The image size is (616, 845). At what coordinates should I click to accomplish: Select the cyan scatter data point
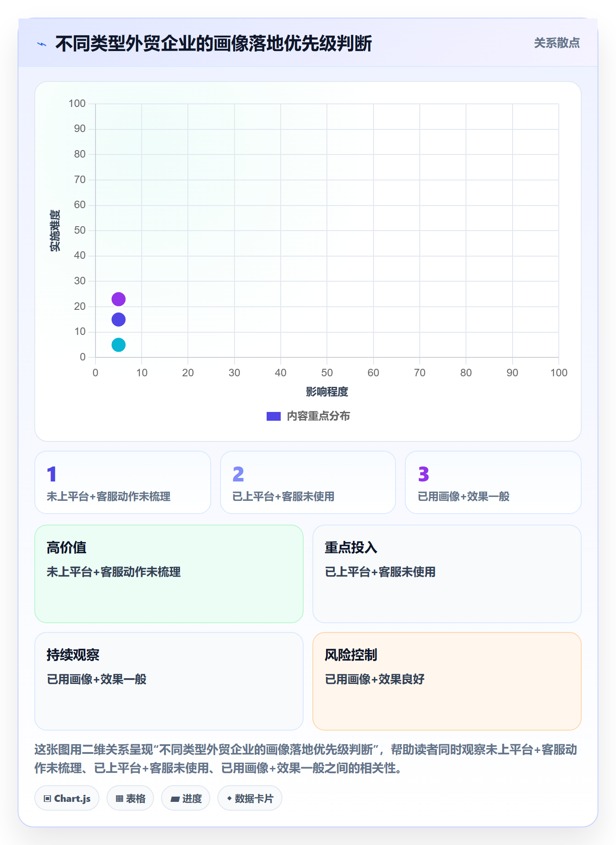pyautogui.click(x=118, y=345)
